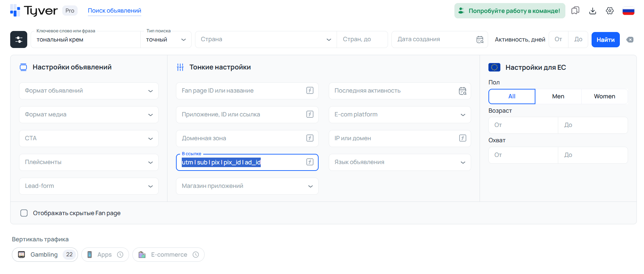This screenshot has width=644, height=274.
Task: Click Fan page ID или название field
Action: [x=247, y=91]
